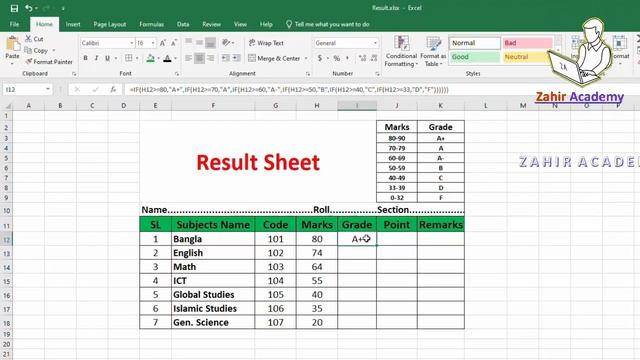Toggle Wrap Text

[x=266, y=43]
